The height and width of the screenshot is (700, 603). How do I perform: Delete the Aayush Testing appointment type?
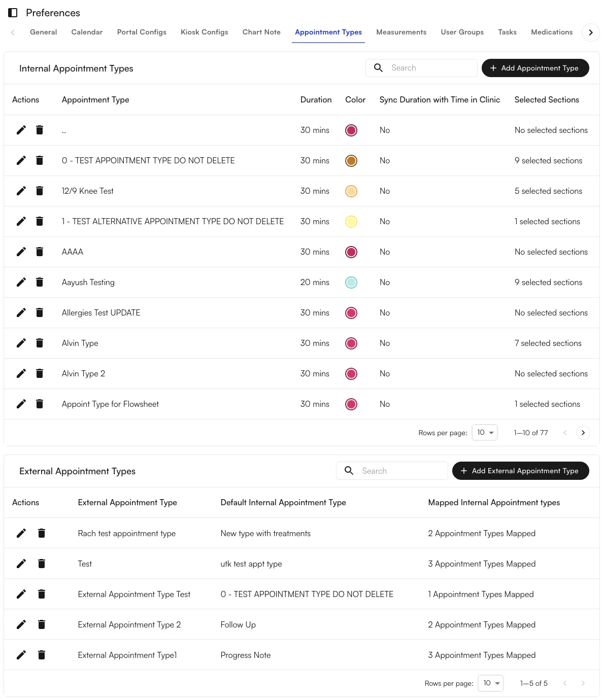pos(40,282)
